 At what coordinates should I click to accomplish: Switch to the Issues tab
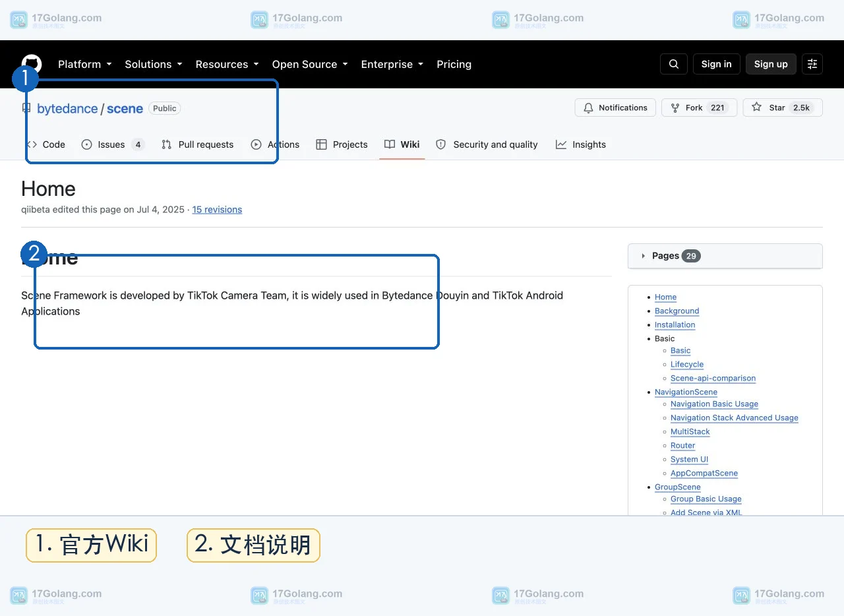point(112,144)
